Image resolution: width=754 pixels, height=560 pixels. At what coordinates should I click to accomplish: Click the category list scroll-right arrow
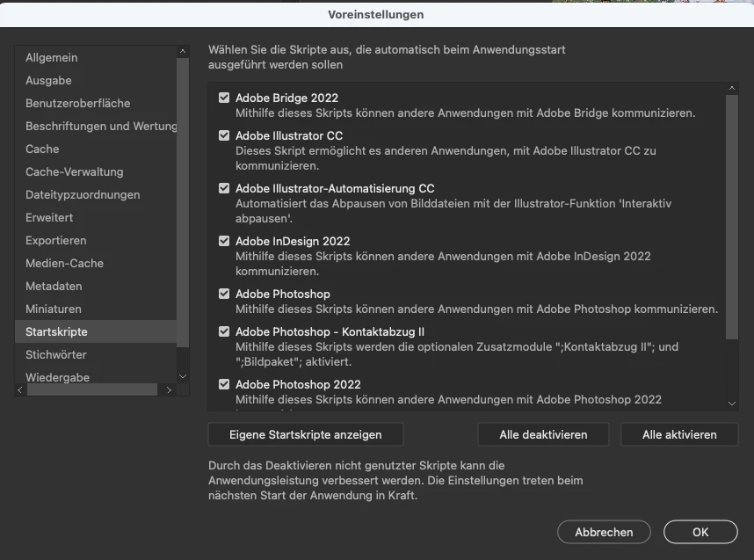pyautogui.click(x=169, y=389)
